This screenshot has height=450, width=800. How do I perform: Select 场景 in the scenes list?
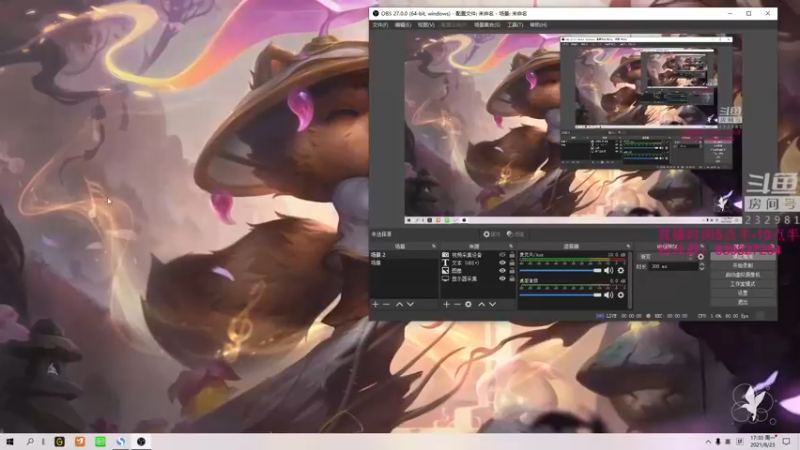[x=404, y=263]
